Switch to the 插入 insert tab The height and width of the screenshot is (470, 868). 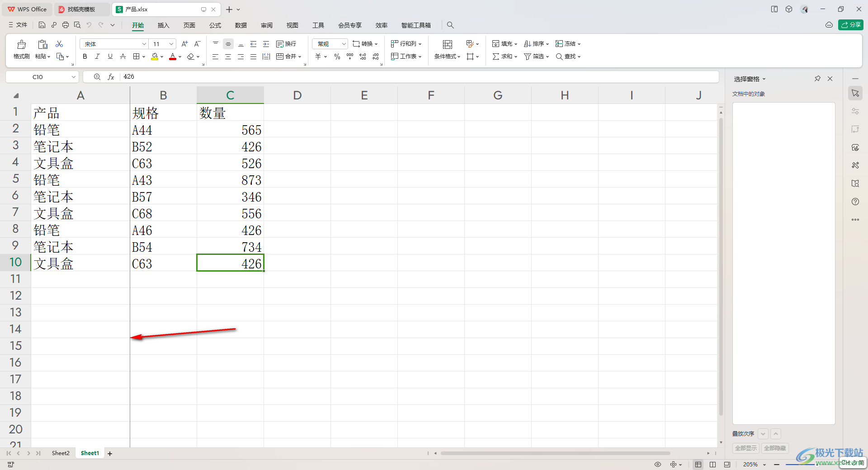pos(163,25)
